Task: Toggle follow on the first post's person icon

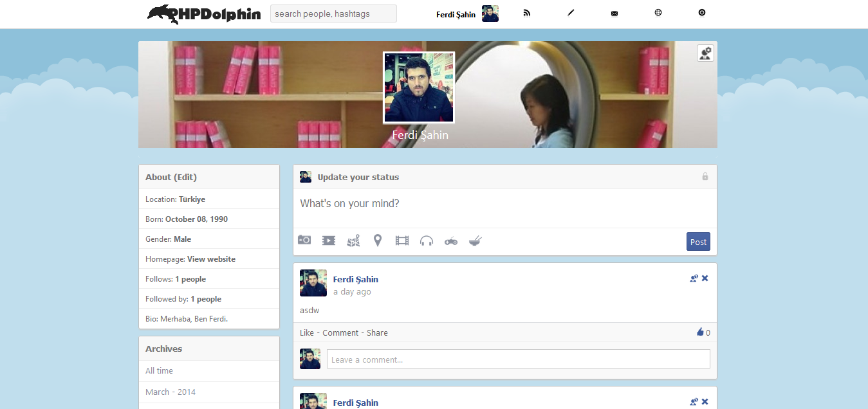Action: pos(694,278)
